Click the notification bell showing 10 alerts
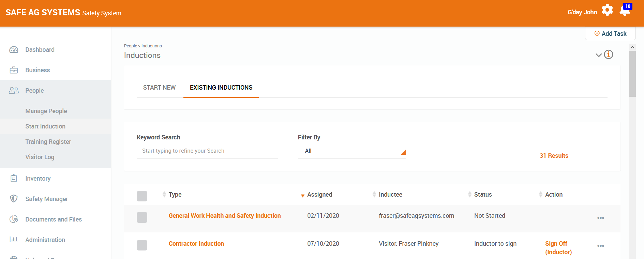The height and width of the screenshot is (259, 644). click(x=624, y=11)
